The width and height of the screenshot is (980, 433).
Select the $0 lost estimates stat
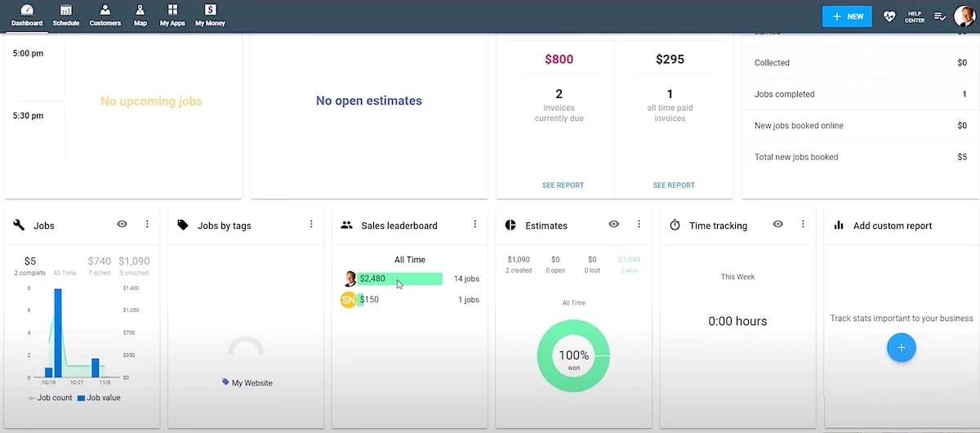tap(592, 264)
